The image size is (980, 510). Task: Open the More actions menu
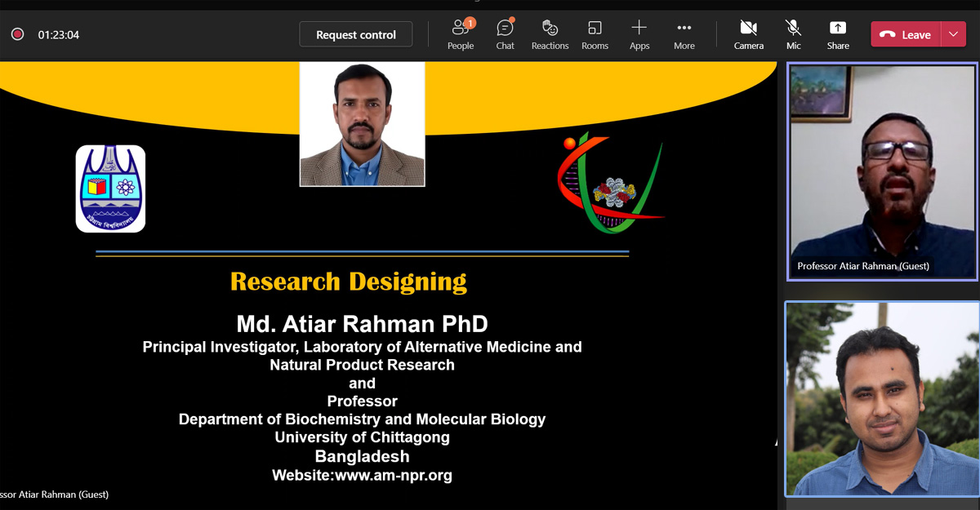pyautogui.click(x=684, y=34)
